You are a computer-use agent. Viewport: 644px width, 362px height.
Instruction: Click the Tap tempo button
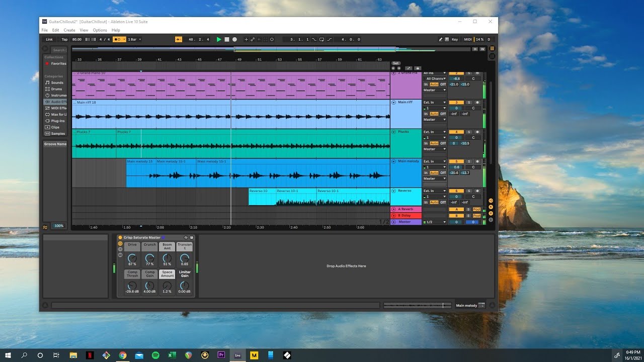[x=64, y=39]
